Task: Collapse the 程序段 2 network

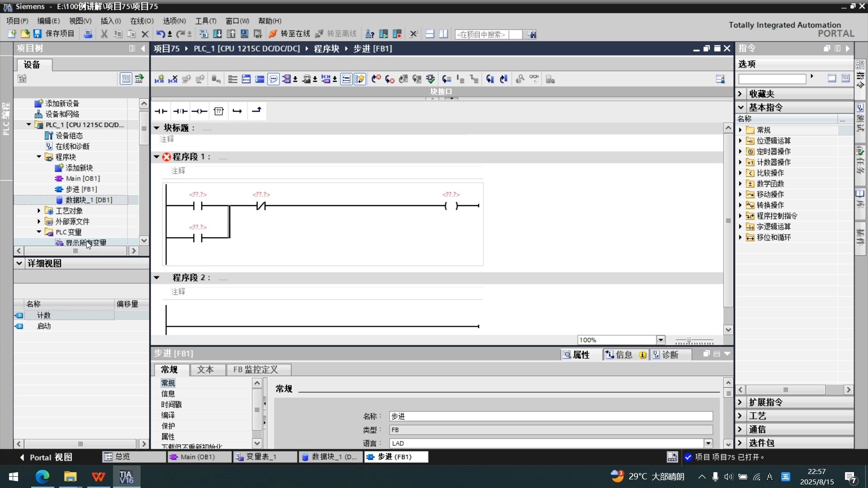Action: 156,277
